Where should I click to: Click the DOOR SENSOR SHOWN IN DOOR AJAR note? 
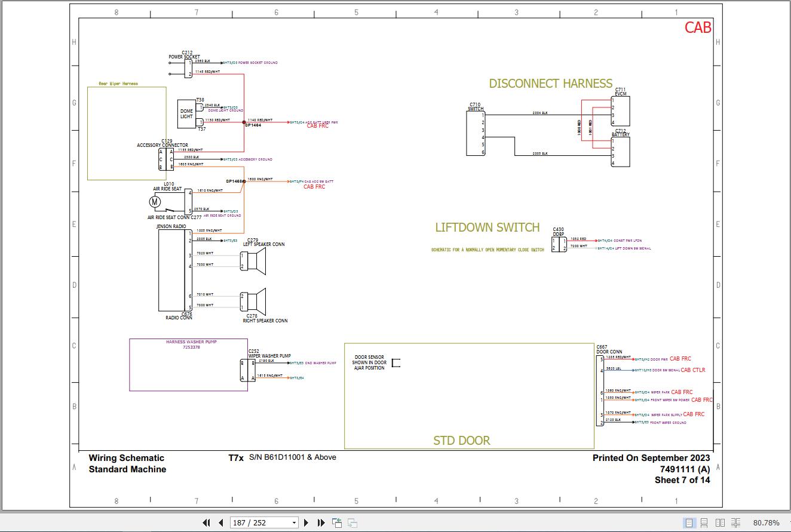pos(369,362)
